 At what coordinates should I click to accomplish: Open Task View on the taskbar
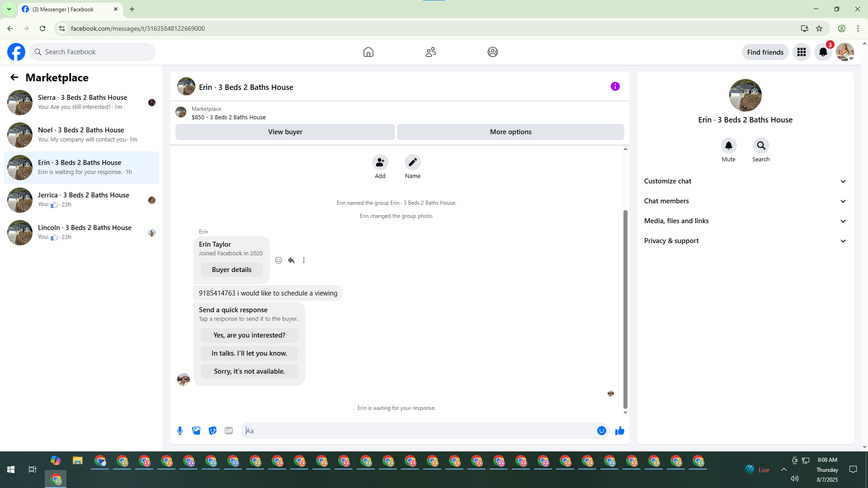[33, 469]
